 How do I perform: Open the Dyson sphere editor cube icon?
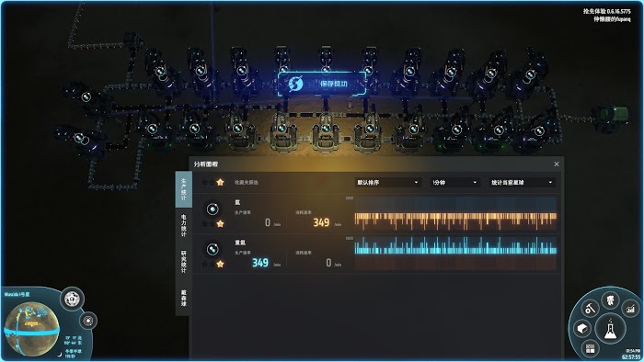(x=582, y=328)
